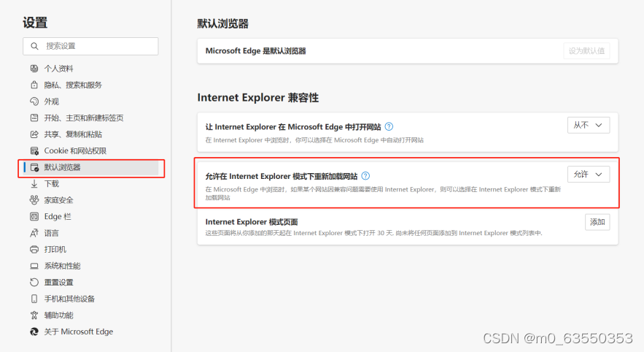
Task: Click the Cookie 和网站权限 icon
Action: pyautogui.click(x=34, y=150)
